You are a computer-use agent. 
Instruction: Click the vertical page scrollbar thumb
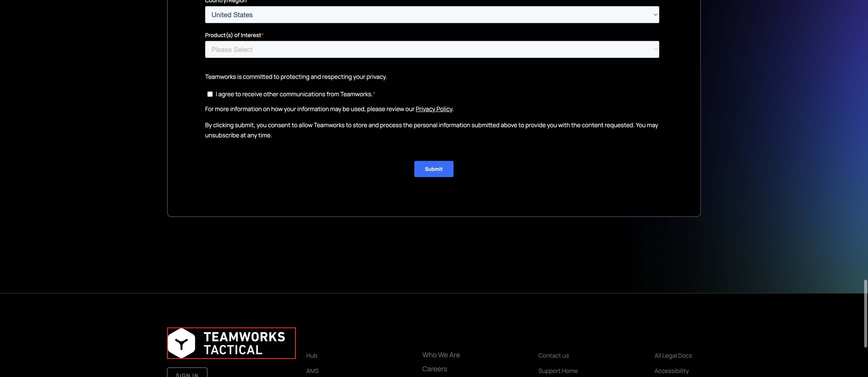click(865, 314)
